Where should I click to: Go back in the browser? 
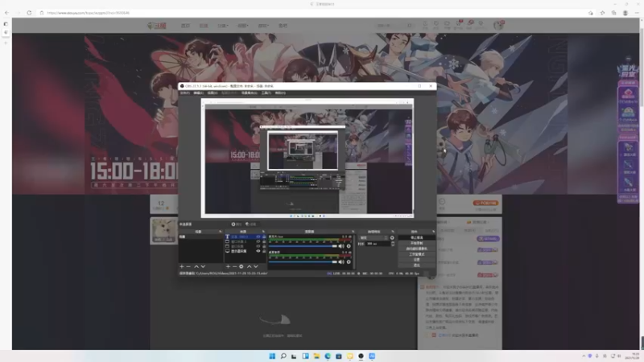[6, 13]
